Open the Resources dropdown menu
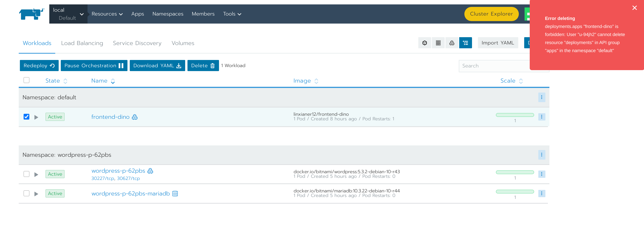Image resolution: width=644 pixels, height=228 pixels. tap(107, 14)
